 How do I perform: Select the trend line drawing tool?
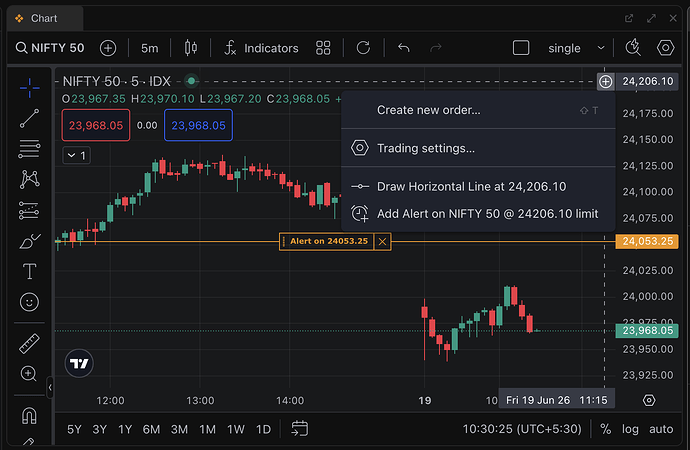coord(29,118)
